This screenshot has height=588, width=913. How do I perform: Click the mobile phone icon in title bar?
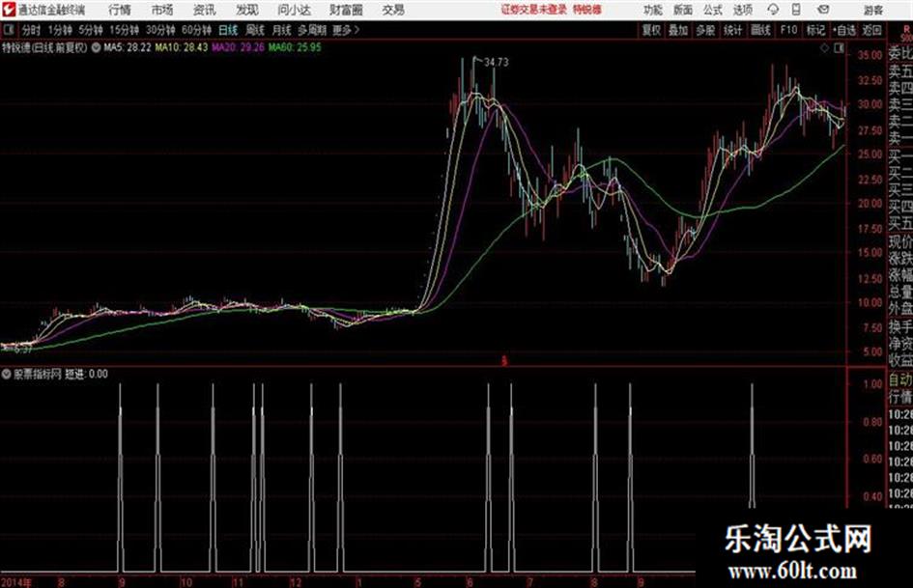point(796,10)
